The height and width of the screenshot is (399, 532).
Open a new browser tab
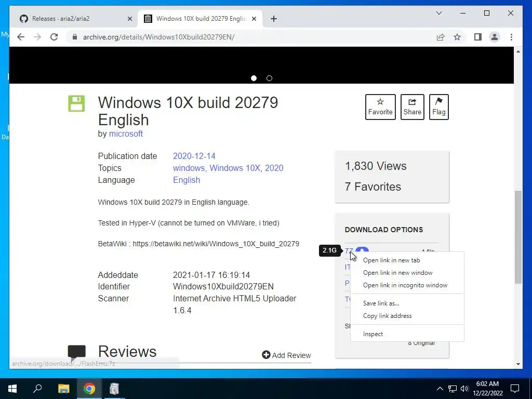click(274, 19)
